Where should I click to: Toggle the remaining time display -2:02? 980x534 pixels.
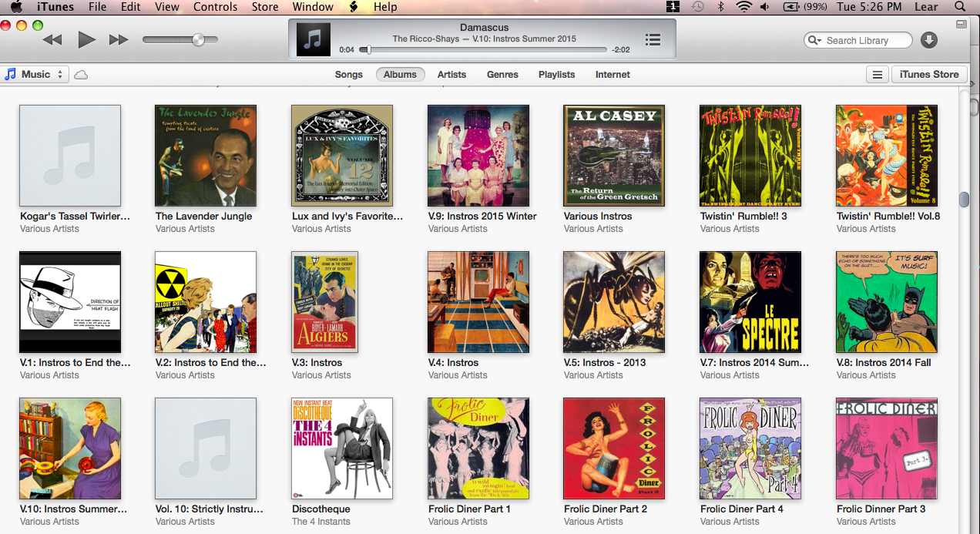tap(620, 50)
